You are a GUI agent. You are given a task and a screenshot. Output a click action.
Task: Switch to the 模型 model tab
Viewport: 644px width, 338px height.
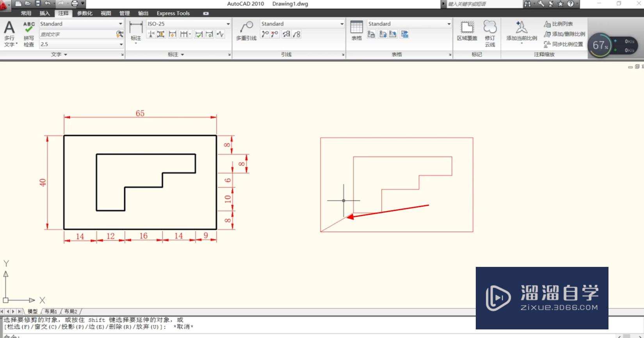click(x=32, y=311)
